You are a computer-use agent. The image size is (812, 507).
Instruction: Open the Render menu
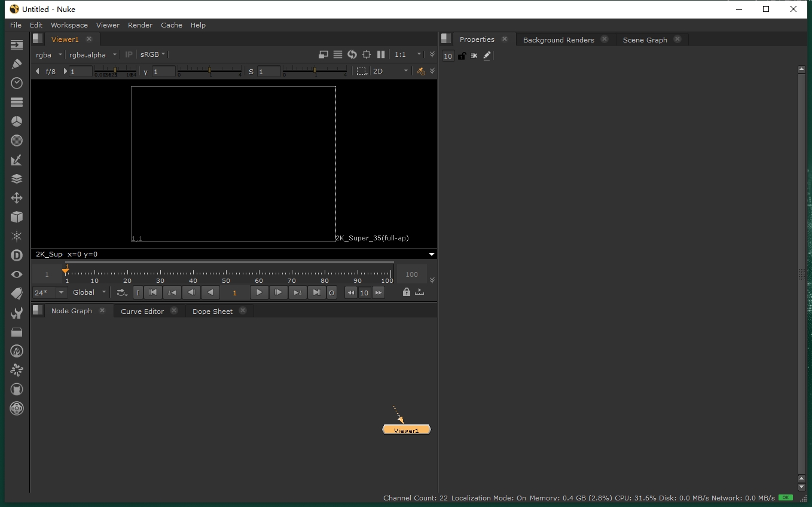coord(140,25)
